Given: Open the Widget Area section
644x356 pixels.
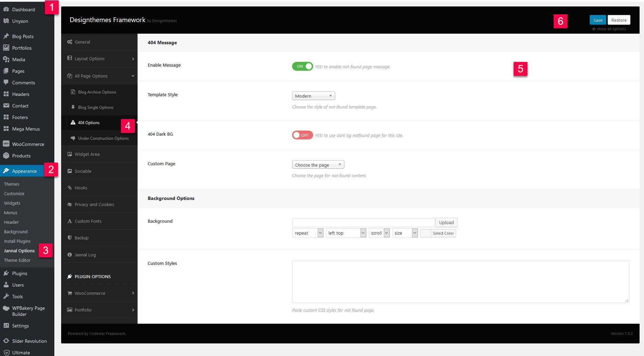Looking at the screenshot, I should click(99, 154).
